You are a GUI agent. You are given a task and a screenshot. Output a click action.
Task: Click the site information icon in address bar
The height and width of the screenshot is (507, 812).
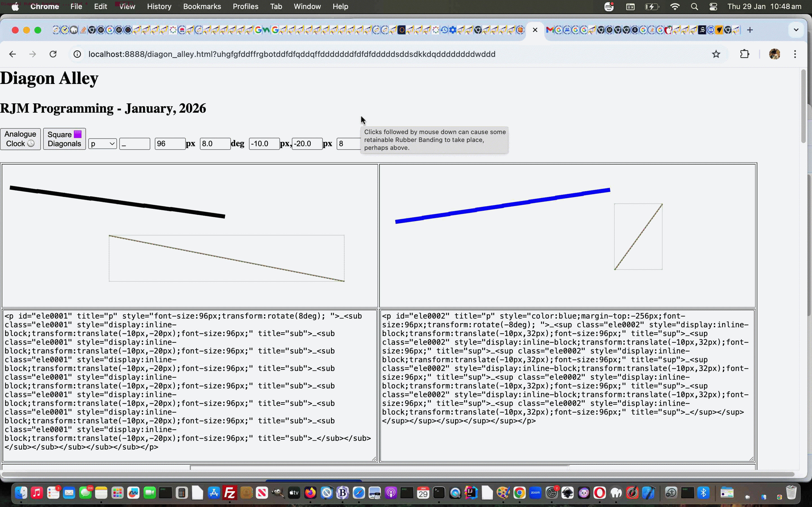pyautogui.click(x=77, y=54)
